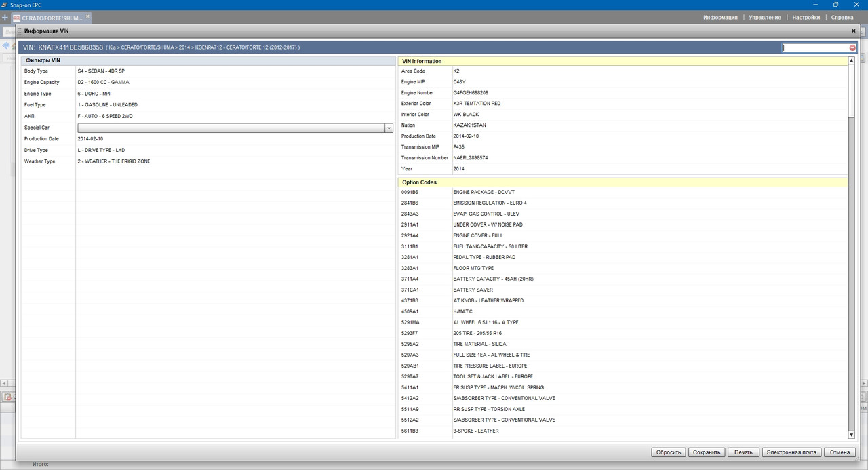868x470 pixels.
Task: Click Exterior Color K3R-TEMTATION RED
Action: (x=477, y=104)
